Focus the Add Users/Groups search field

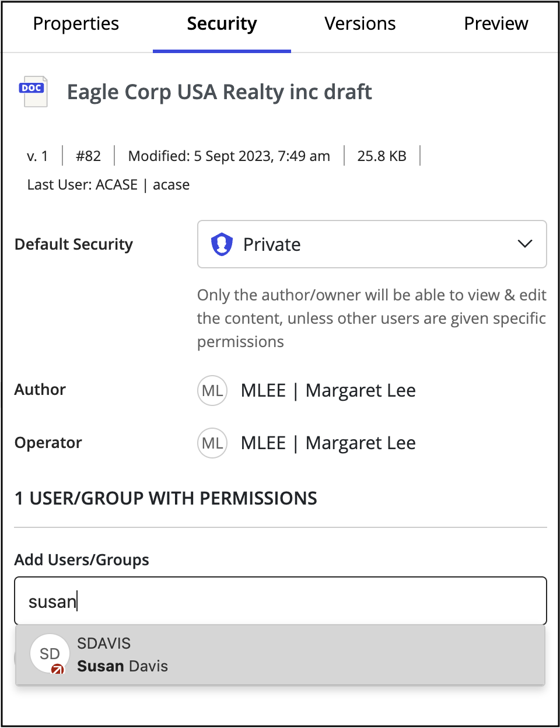pyautogui.click(x=280, y=601)
